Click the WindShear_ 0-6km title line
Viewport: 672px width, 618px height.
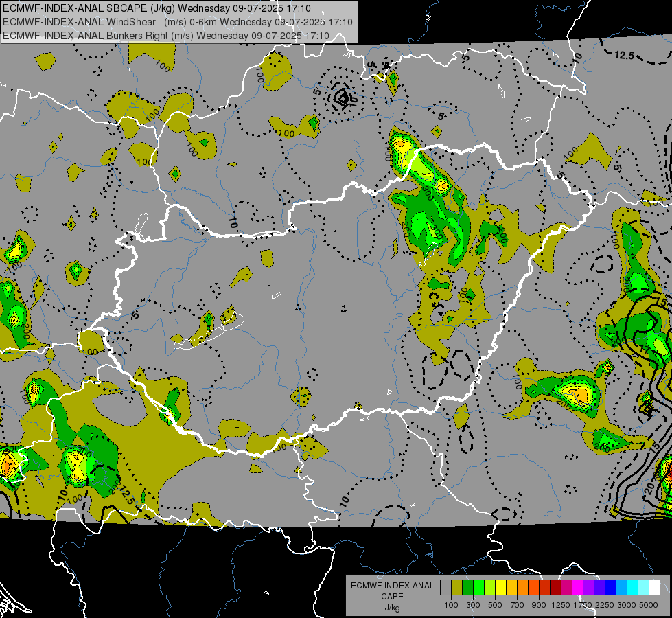(177, 22)
